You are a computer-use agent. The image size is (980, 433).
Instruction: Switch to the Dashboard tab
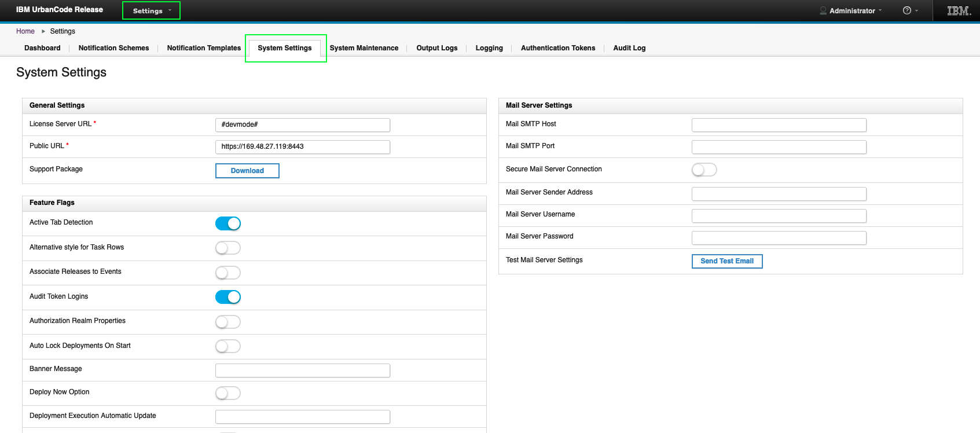point(42,48)
